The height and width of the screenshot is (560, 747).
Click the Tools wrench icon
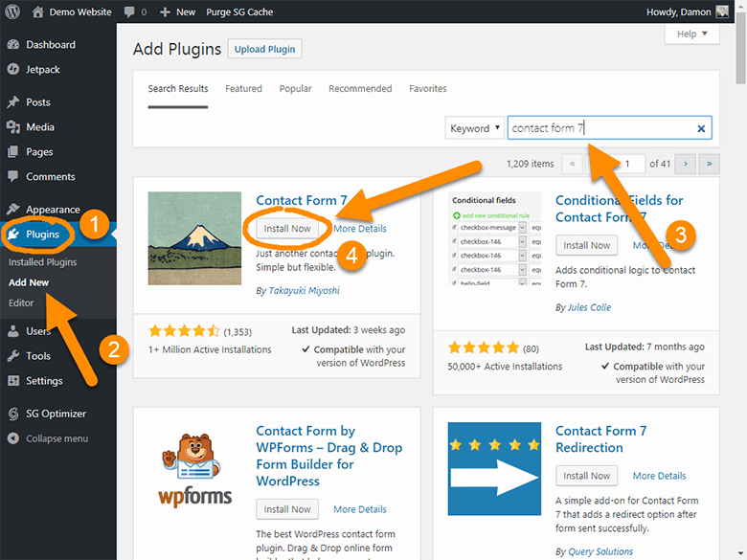point(13,356)
